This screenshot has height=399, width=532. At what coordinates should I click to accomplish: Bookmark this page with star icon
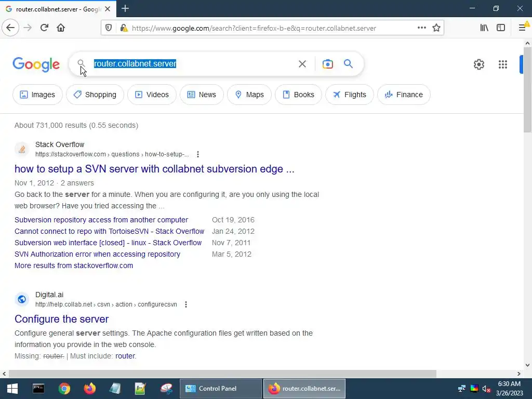pyautogui.click(x=436, y=28)
